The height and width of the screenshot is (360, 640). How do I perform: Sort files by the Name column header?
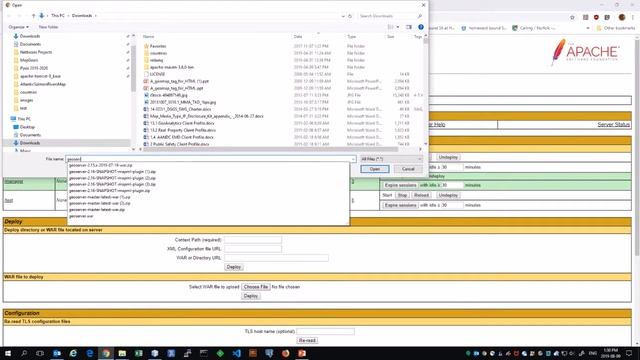coord(149,37)
